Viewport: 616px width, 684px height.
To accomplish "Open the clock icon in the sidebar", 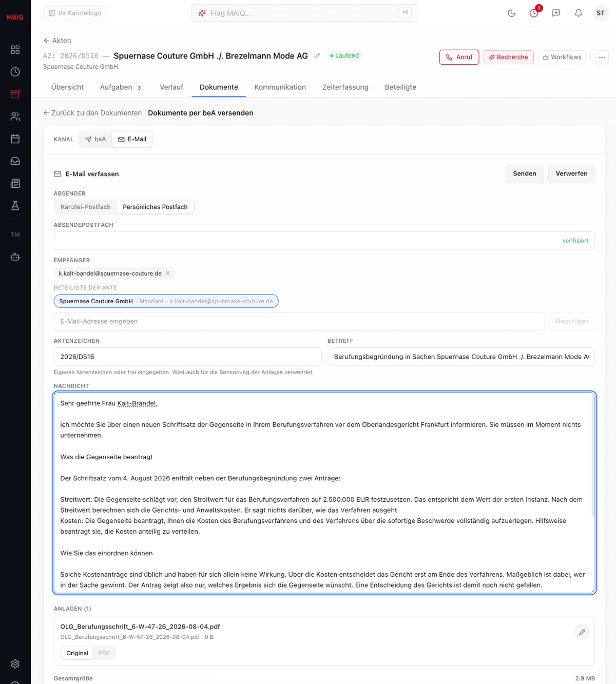I will (15, 72).
